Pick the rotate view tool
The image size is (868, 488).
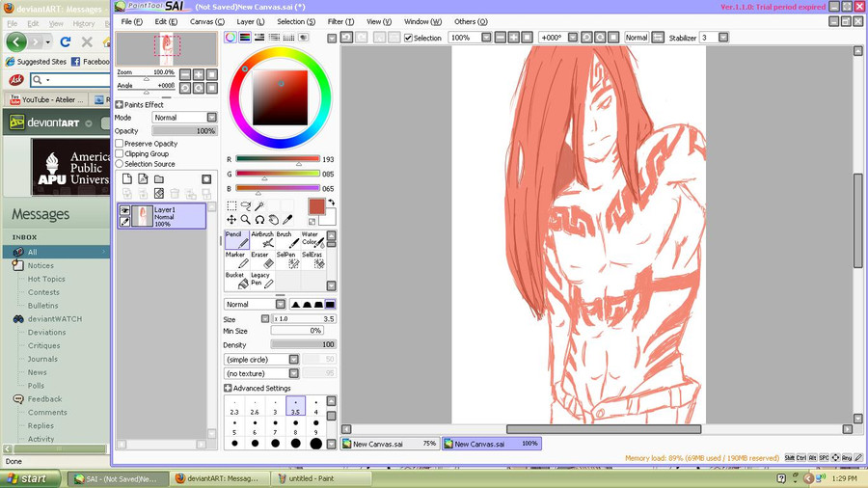259,220
